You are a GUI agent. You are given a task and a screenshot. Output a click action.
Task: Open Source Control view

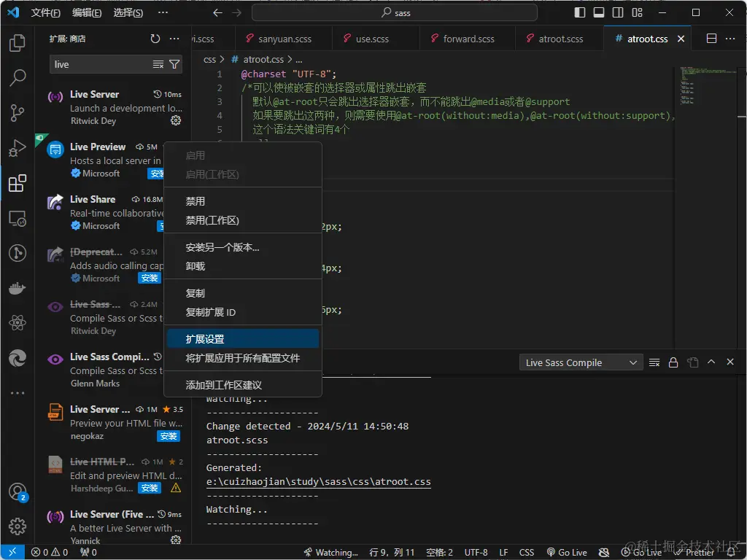[x=18, y=113]
